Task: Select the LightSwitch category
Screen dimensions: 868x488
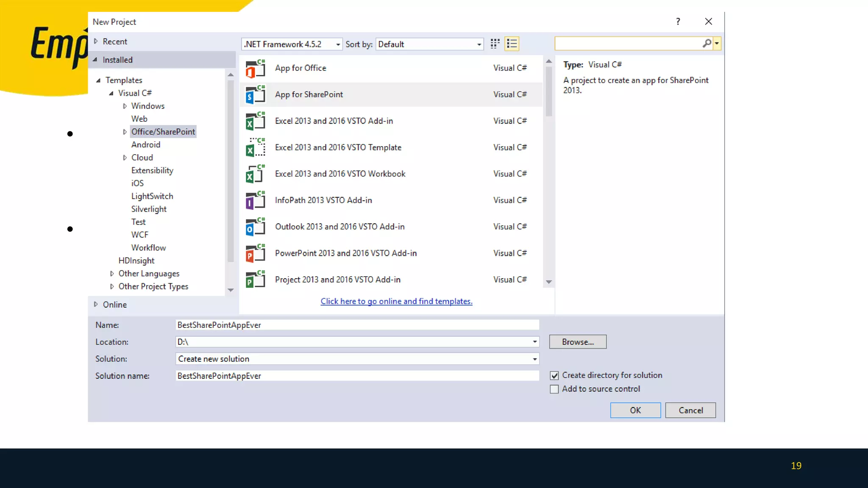Action: point(152,196)
